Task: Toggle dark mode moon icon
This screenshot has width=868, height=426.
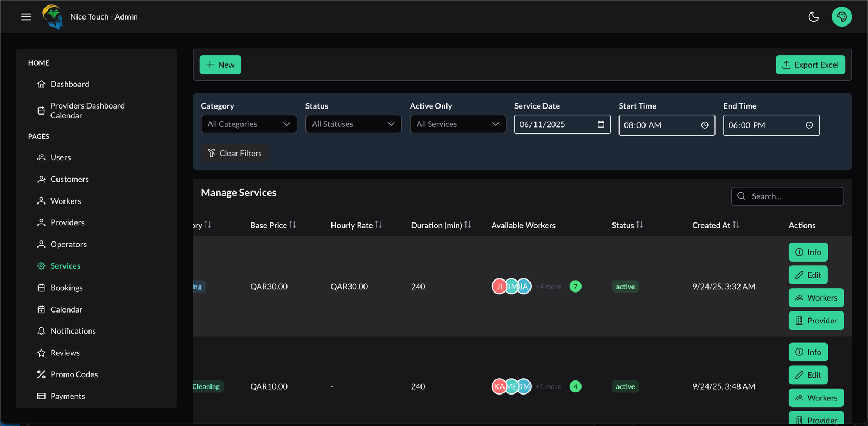Action: [x=813, y=17]
